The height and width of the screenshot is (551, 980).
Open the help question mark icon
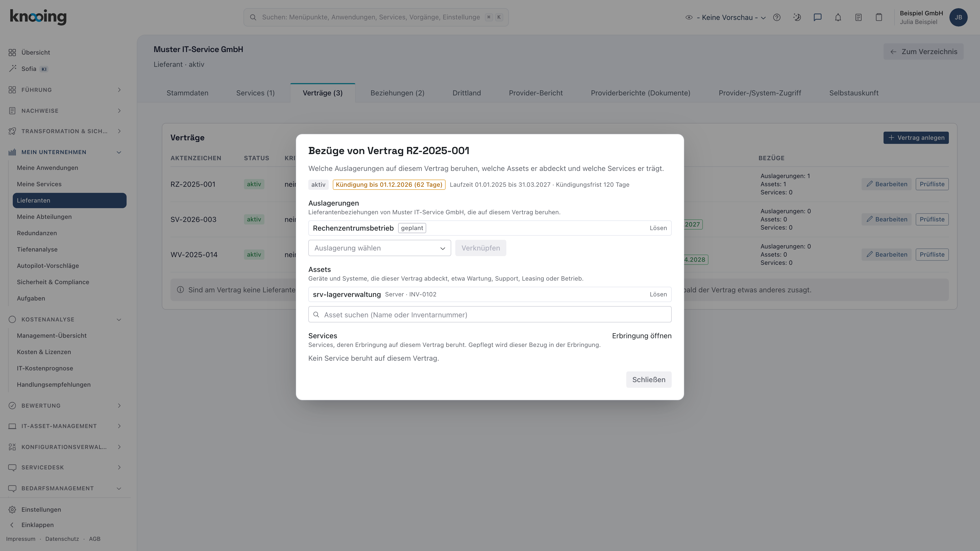[x=777, y=18]
